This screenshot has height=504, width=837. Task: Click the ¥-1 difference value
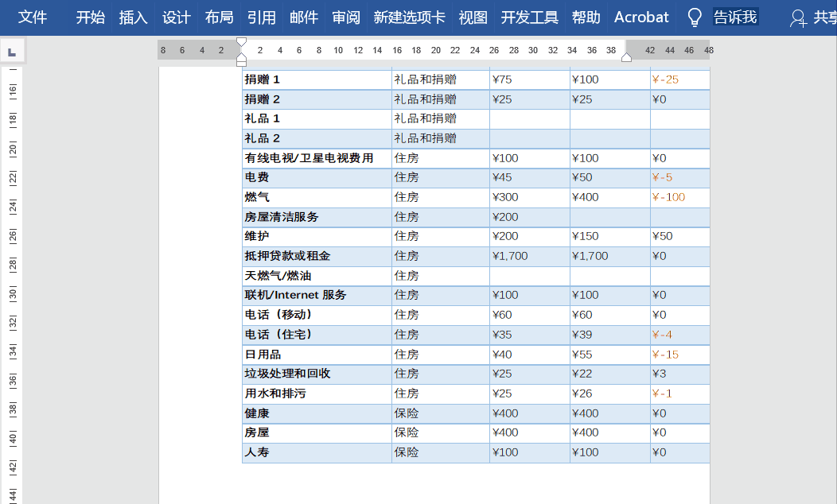click(662, 394)
